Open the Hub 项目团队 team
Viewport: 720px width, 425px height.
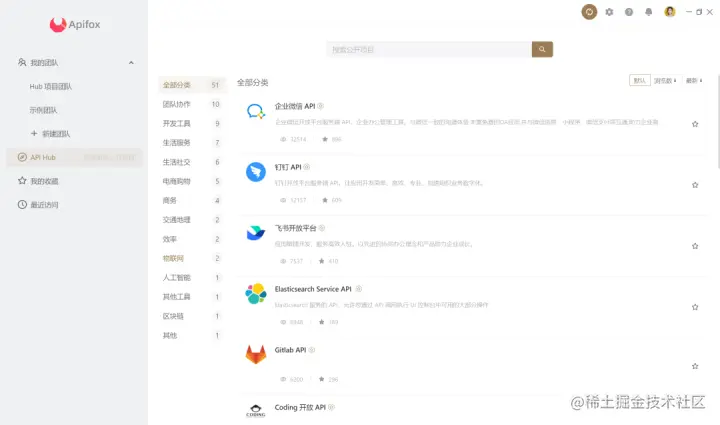[51, 86]
